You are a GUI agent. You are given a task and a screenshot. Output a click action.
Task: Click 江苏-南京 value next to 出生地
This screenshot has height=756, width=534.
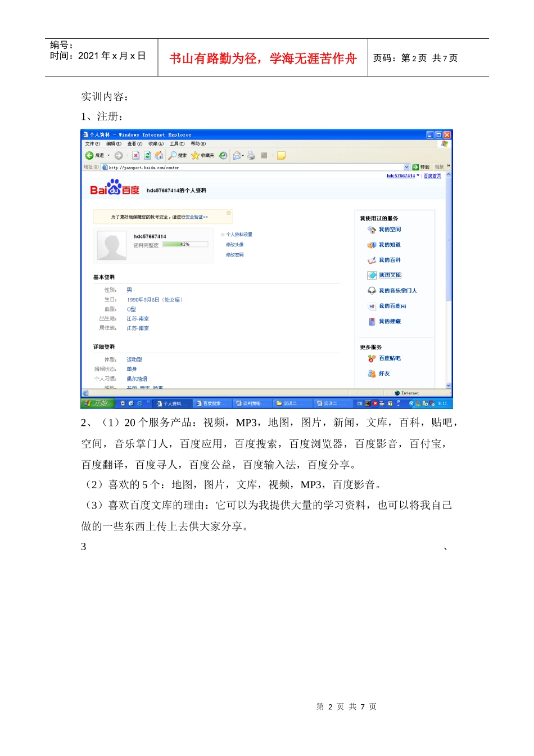tap(138, 319)
